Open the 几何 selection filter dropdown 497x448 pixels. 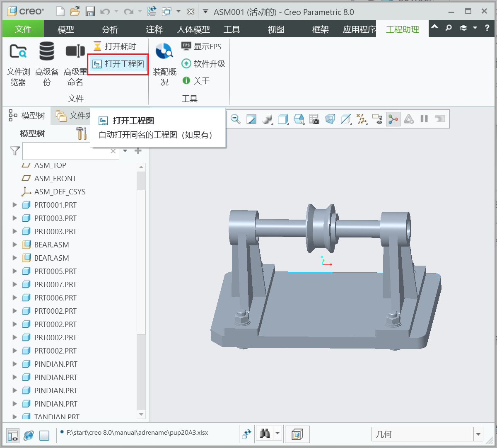tap(478, 434)
